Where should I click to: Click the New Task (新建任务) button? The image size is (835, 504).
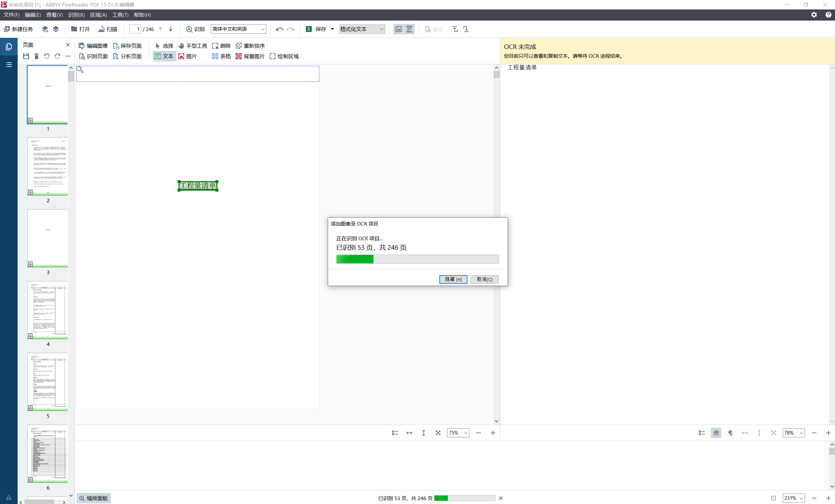19,29
